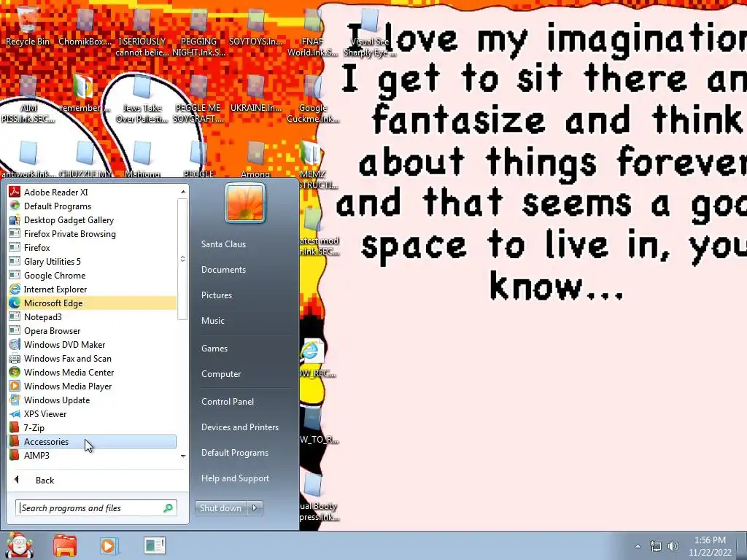Open Windows Fax and Scan
This screenshot has height=560, width=747.
92,358
